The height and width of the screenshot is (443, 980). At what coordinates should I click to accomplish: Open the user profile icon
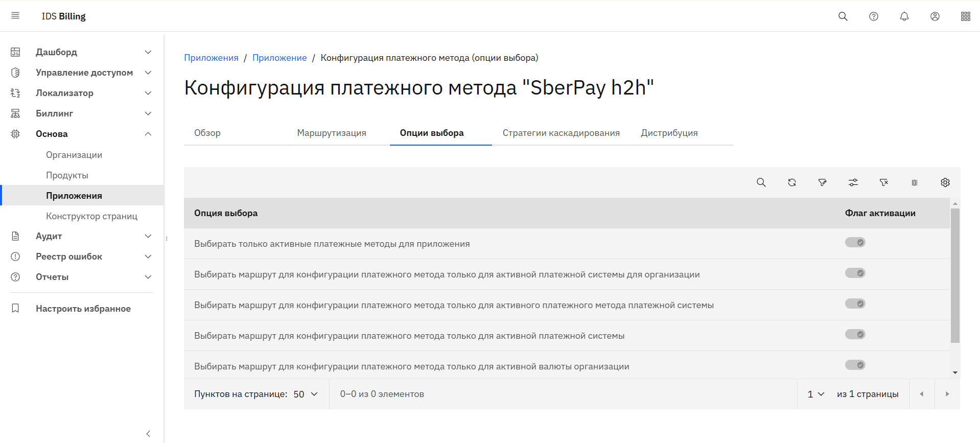point(935,16)
